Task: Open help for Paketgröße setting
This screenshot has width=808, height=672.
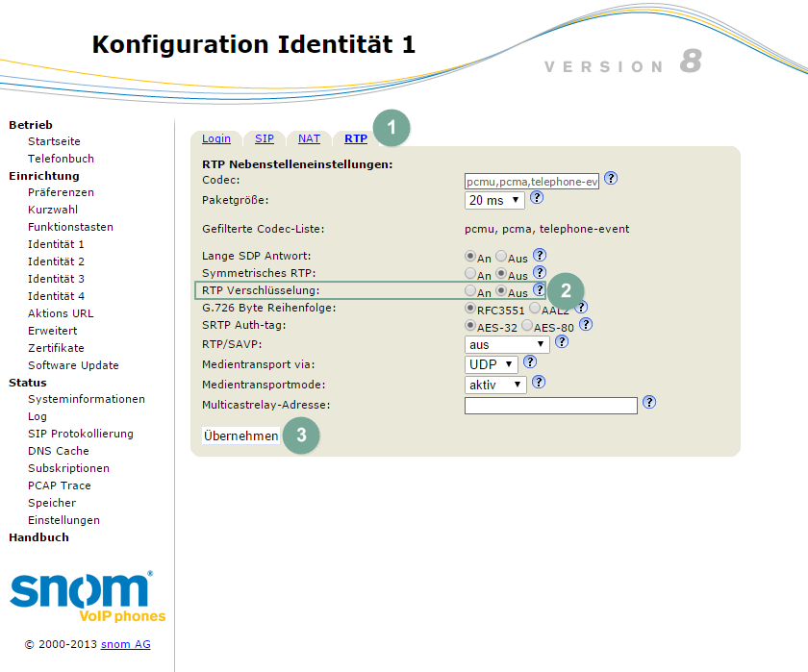Action: [x=537, y=198]
